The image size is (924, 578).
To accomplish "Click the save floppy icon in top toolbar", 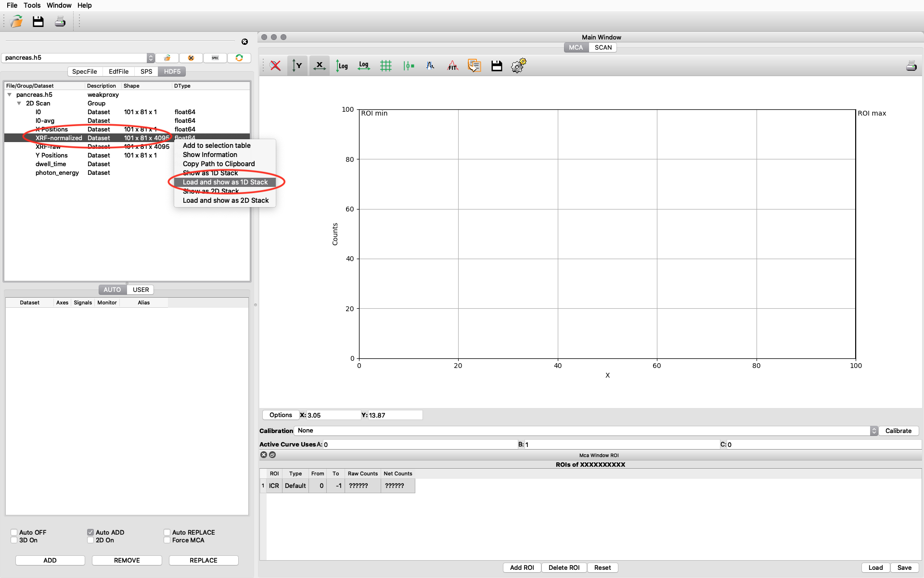I will (x=38, y=21).
